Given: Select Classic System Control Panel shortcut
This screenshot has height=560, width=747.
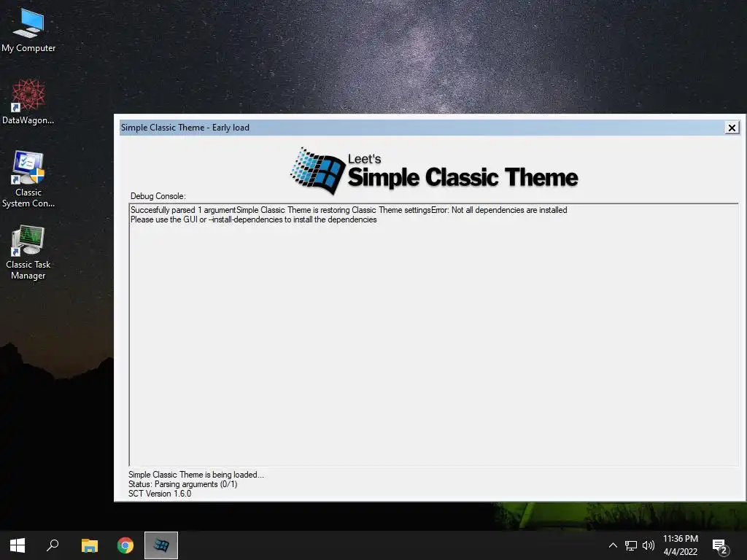Looking at the screenshot, I should (28, 179).
